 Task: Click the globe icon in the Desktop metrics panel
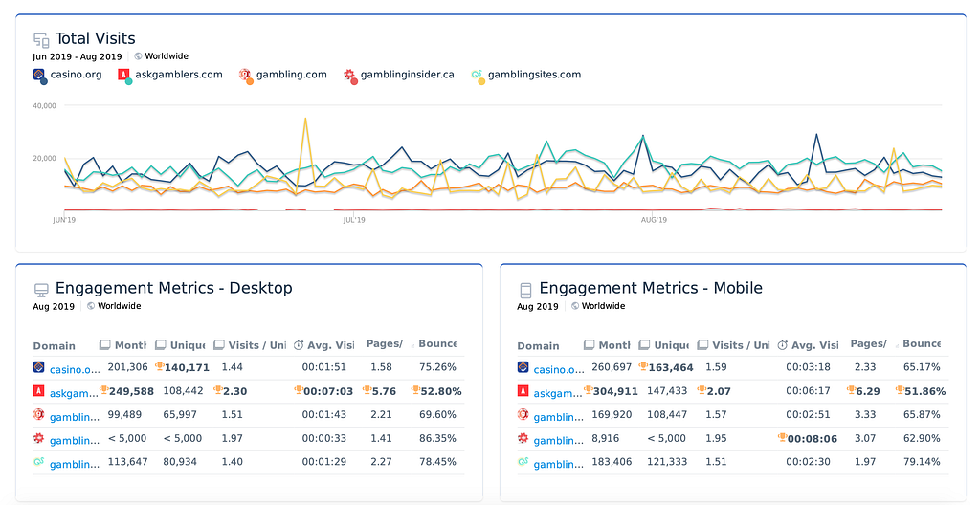[91, 306]
